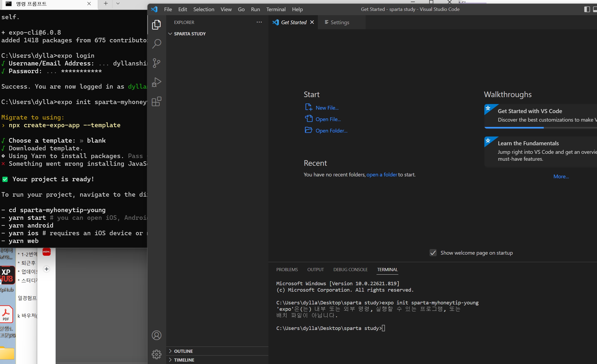The image size is (597, 364).
Task: Open Get Started with VS Code walkthrough
Action: point(541,116)
